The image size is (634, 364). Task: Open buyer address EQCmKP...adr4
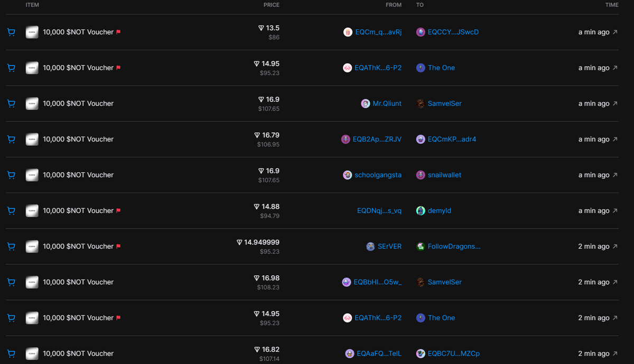[452, 139]
